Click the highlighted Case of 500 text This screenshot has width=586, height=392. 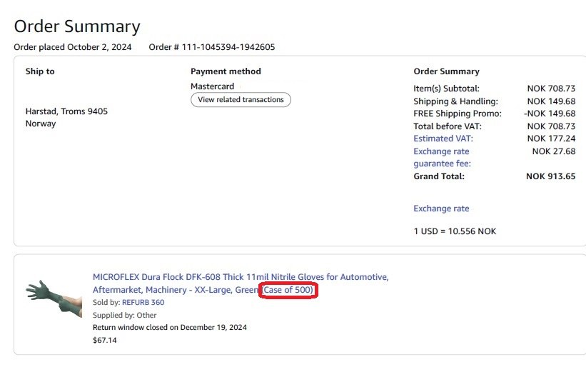click(288, 290)
